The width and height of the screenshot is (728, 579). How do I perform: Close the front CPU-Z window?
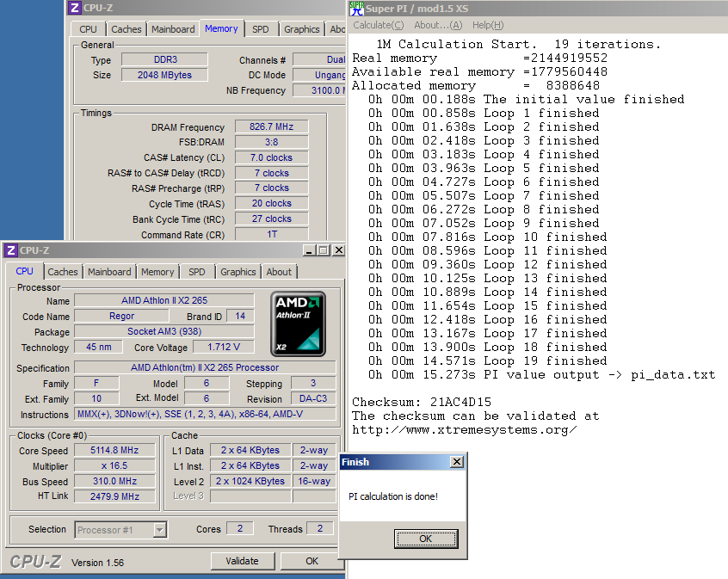339,250
